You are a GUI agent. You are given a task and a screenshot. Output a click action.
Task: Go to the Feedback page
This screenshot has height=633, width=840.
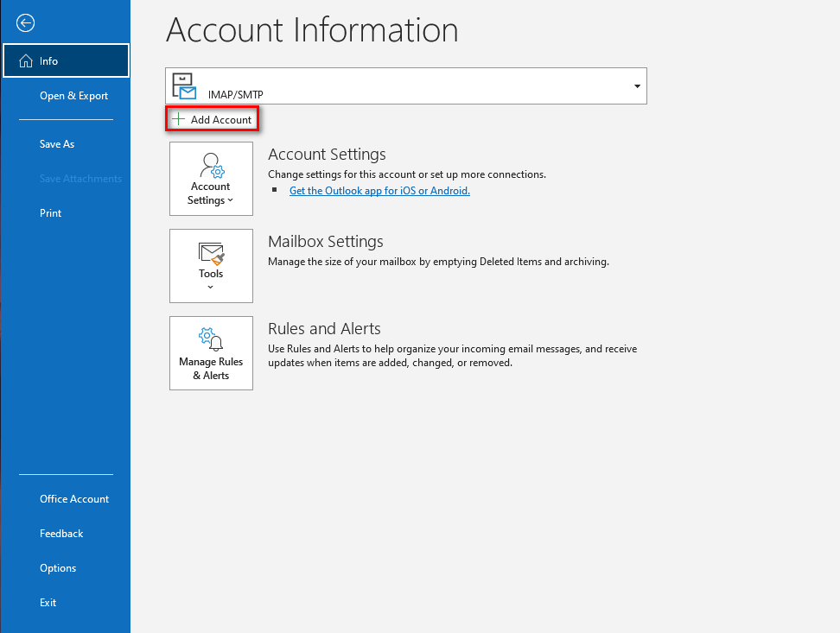61,533
